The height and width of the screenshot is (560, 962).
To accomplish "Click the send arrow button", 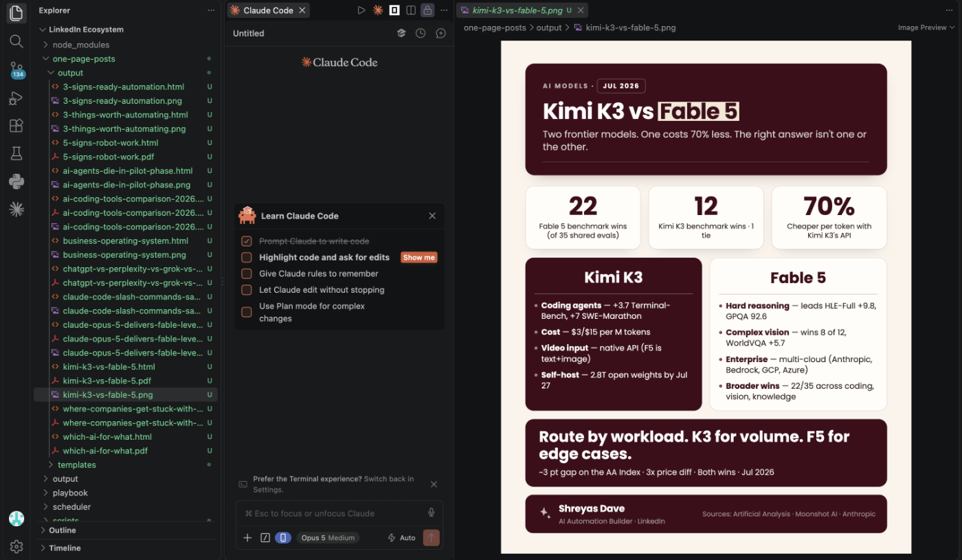I will point(432,538).
